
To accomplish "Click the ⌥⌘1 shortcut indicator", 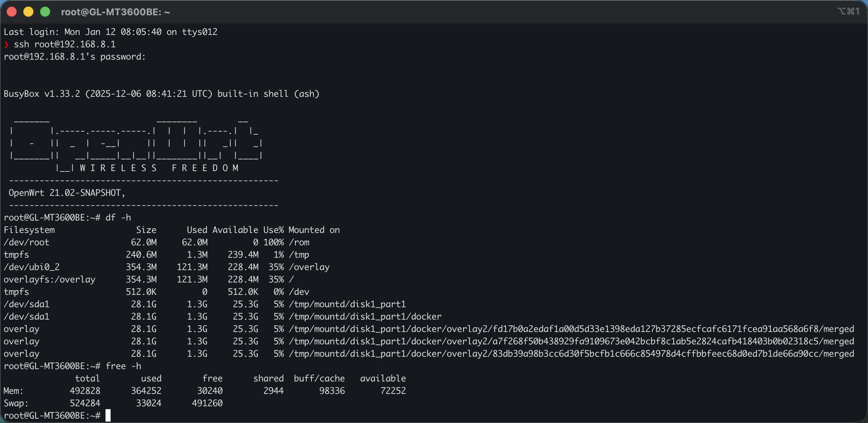I will (848, 11).
